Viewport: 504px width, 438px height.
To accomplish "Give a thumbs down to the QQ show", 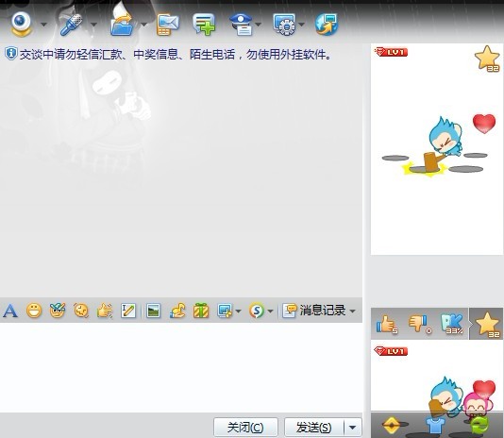I will point(420,324).
